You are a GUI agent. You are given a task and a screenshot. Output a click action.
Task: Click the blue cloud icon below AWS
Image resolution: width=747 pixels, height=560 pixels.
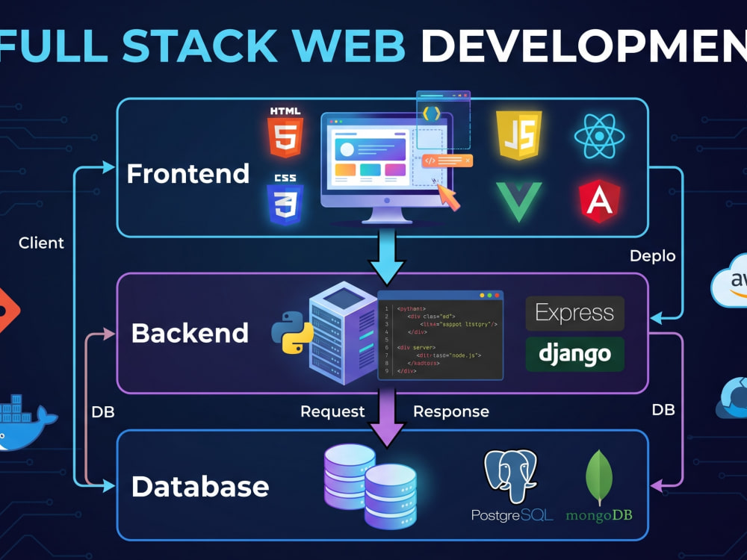click(x=732, y=398)
